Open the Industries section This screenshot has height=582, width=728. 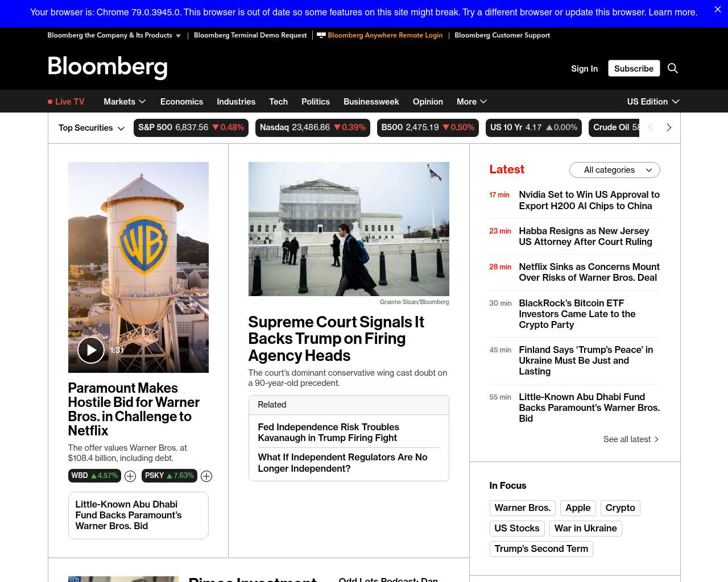click(x=236, y=102)
